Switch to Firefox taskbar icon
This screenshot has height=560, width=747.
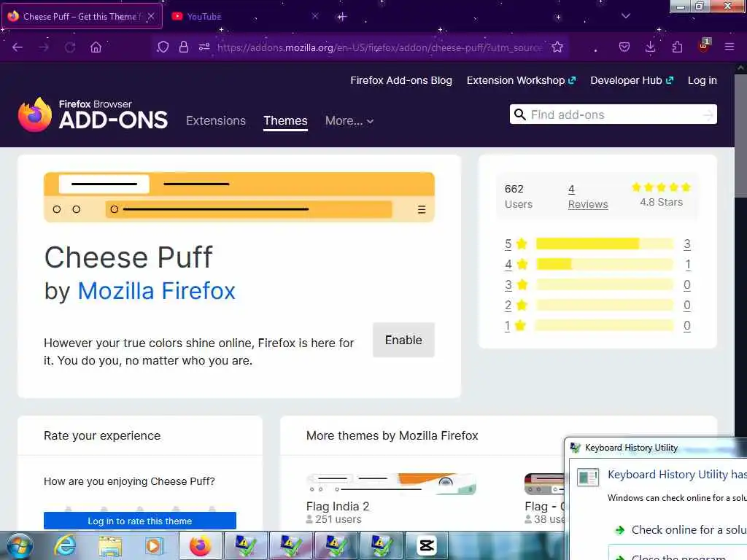tap(200, 545)
